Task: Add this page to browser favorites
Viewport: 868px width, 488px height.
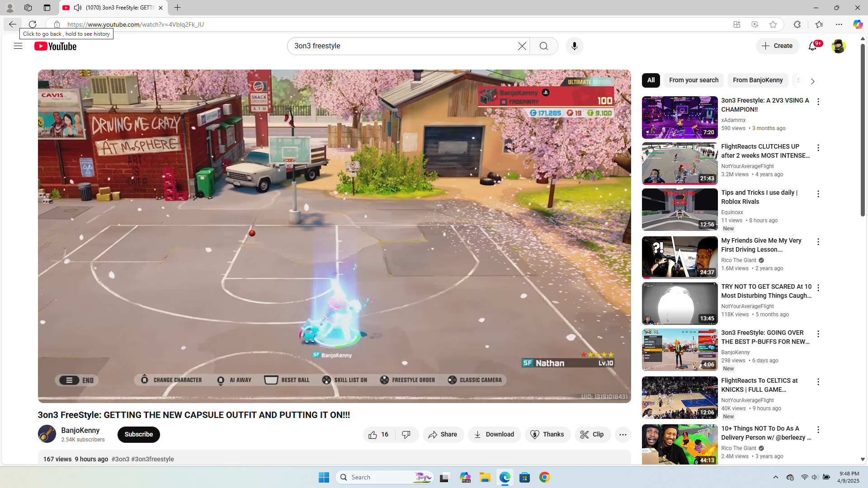Action: tap(773, 24)
